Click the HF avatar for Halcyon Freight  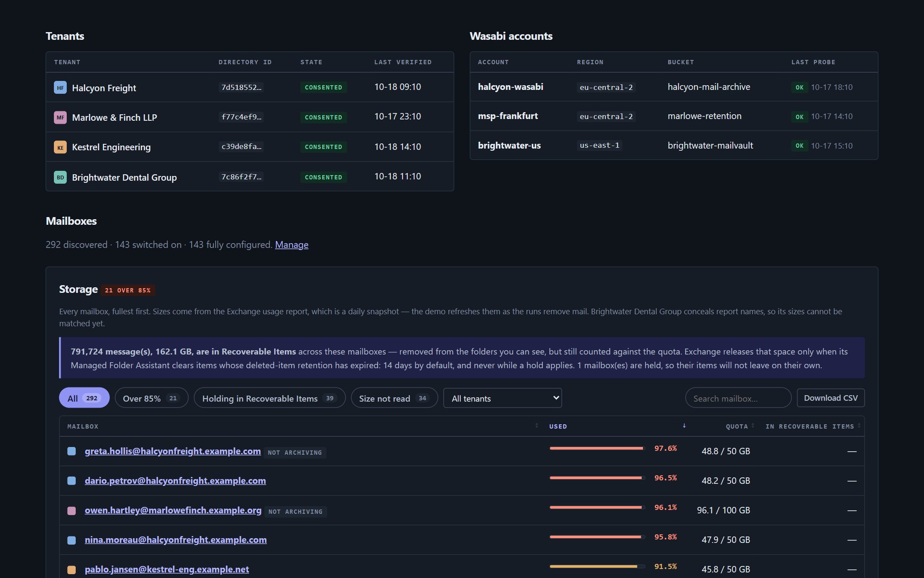(60, 88)
